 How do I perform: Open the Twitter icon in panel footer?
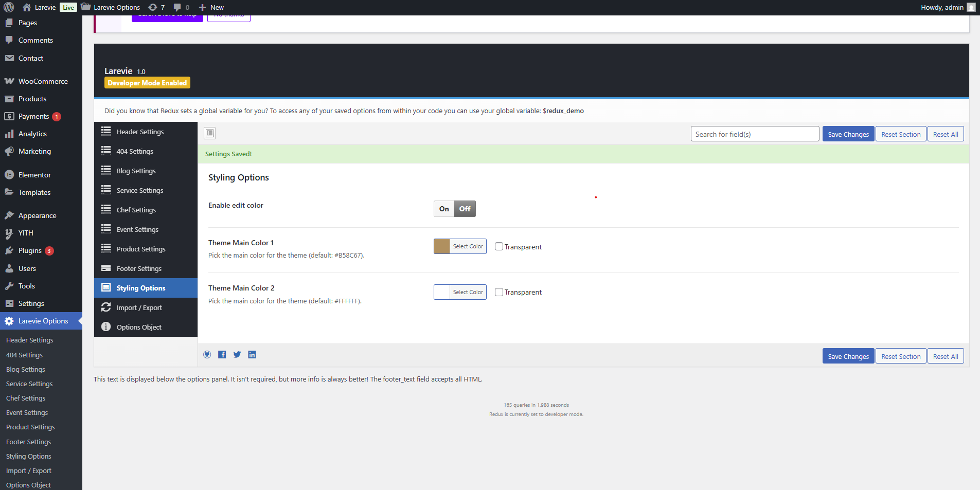pos(237,354)
